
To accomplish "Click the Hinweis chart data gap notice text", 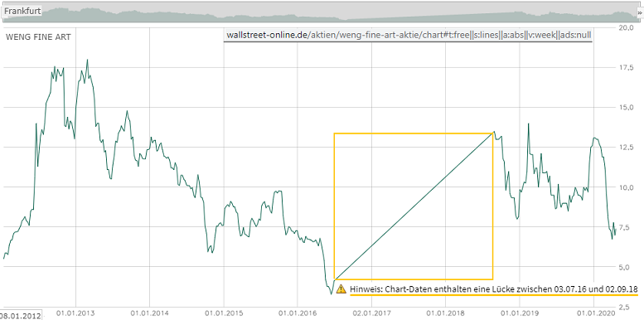I will point(493,289).
